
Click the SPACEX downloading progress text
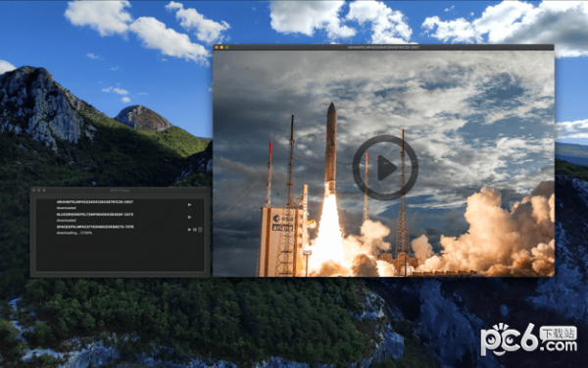(x=74, y=233)
